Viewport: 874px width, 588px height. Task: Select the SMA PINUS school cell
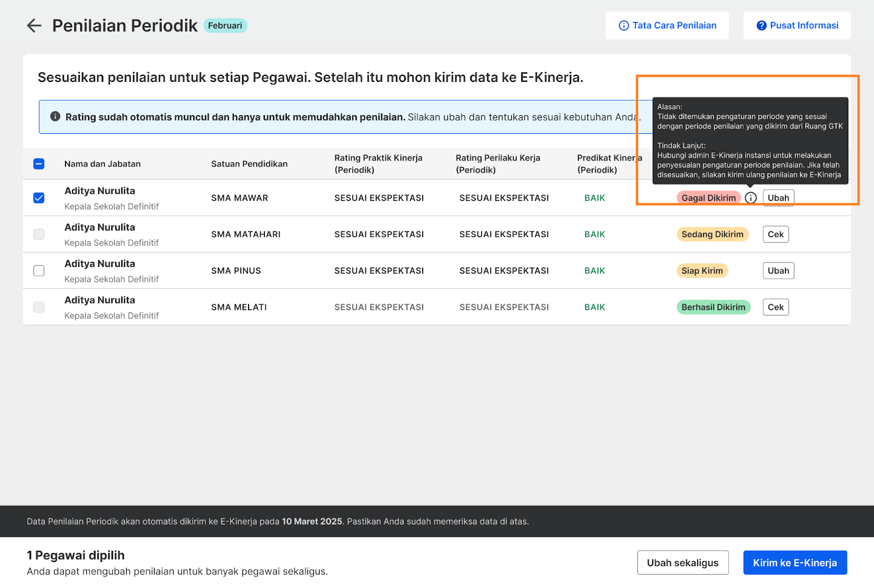point(236,271)
